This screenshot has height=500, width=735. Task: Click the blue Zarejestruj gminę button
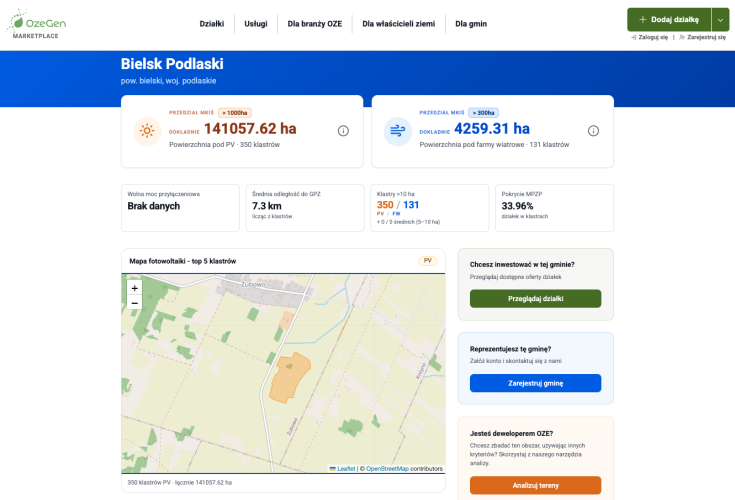(x=535, y=383)
